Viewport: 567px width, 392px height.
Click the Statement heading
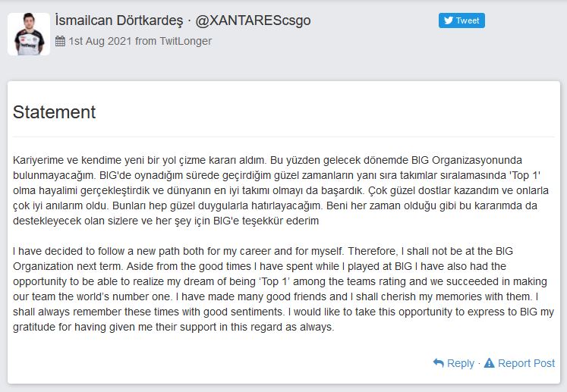[54, 112]
